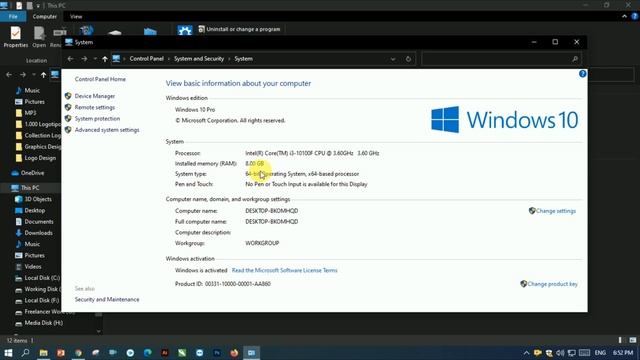Click the 6:52 PM clock
Image resolution: width=640 pixels, height=360 pixels.
(x=623, y=353)
